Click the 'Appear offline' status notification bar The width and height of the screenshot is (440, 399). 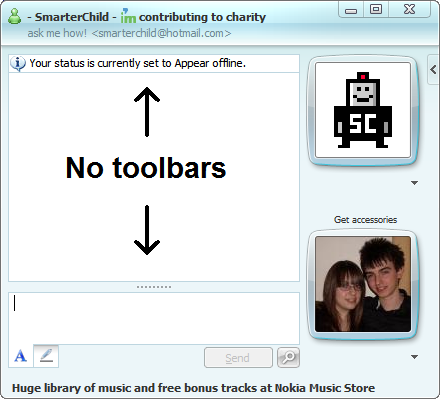(x=154, y=63)
